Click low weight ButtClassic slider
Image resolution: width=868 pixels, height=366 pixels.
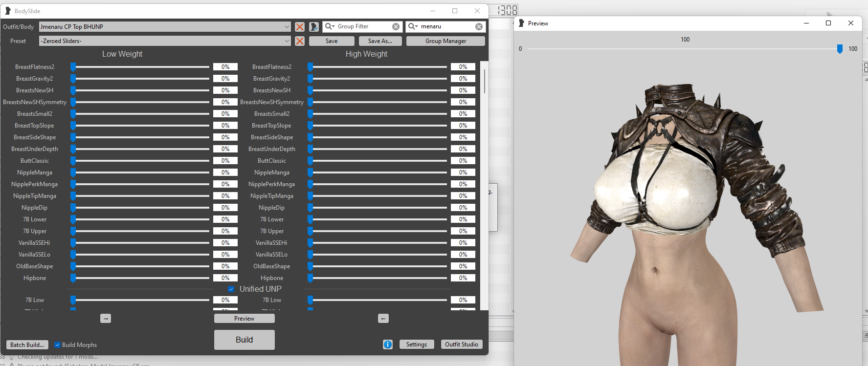pos(140,161)
